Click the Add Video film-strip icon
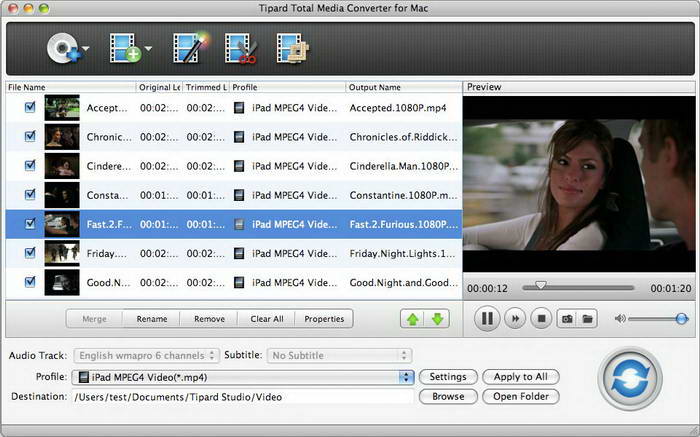Viewport: 700px width, 437px height. tap(125, 47)
